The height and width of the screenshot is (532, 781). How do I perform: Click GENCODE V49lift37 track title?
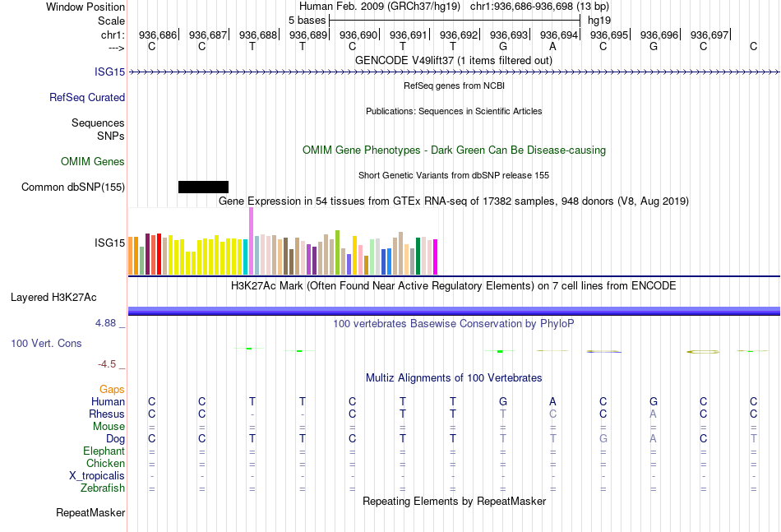coord(454,61)
